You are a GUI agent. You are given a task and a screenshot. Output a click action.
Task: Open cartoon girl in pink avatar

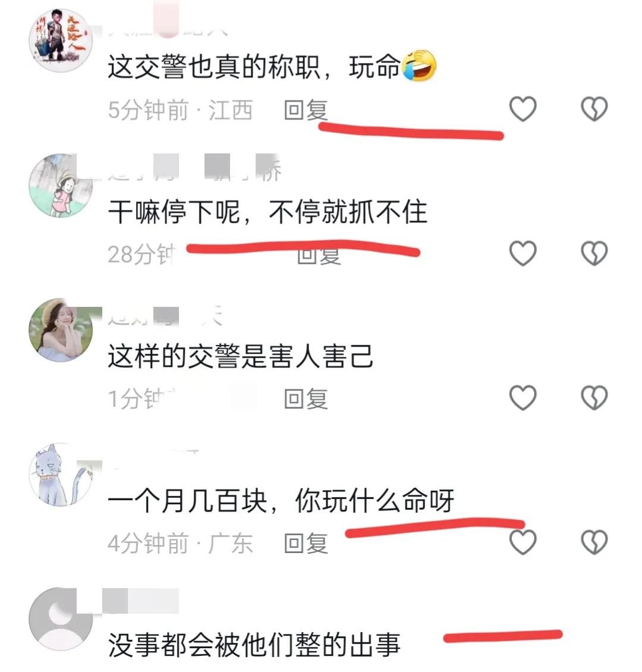61,185
